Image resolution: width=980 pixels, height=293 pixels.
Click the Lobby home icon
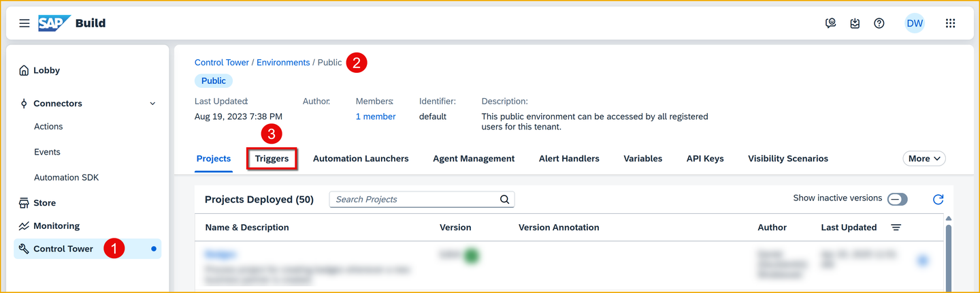(x=24, y=70)
